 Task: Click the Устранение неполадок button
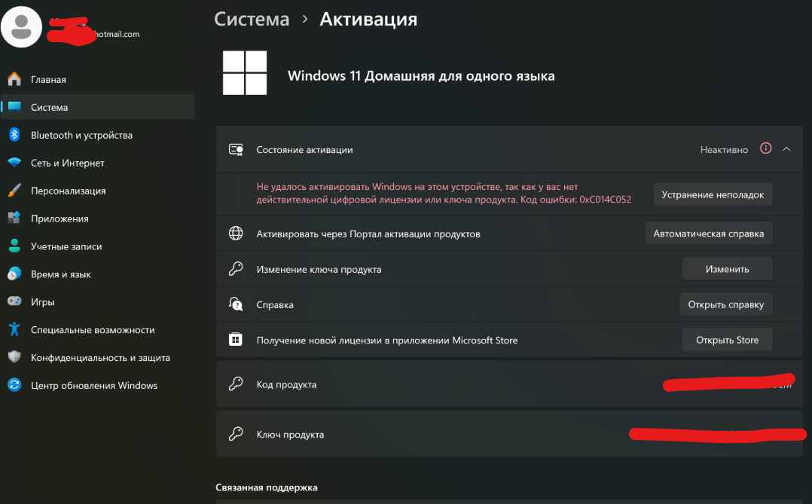coord(713,194)
